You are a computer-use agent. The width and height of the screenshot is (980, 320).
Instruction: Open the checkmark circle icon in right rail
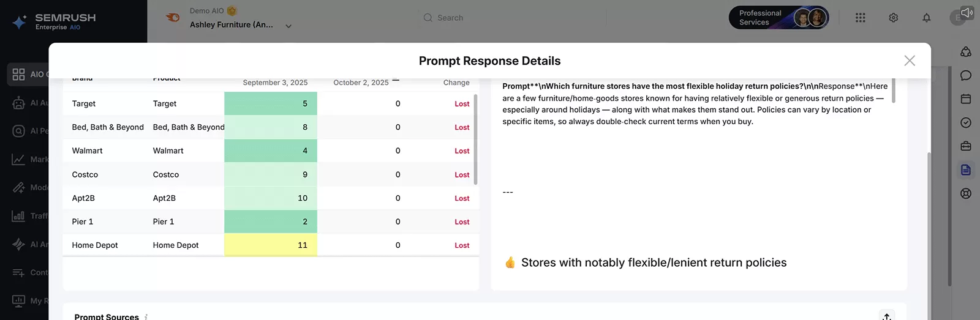pyautogui.click(x=966, y=122)
